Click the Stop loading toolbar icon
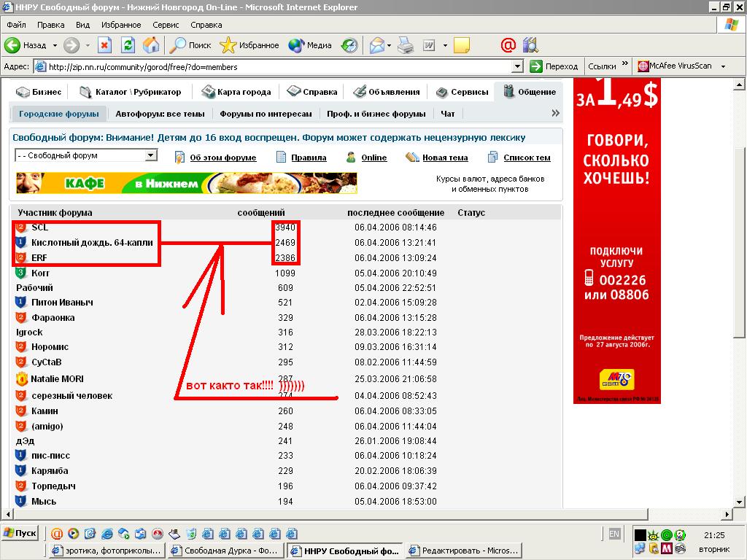This screenshot has height=560, width=747. [x=104, y=45]
